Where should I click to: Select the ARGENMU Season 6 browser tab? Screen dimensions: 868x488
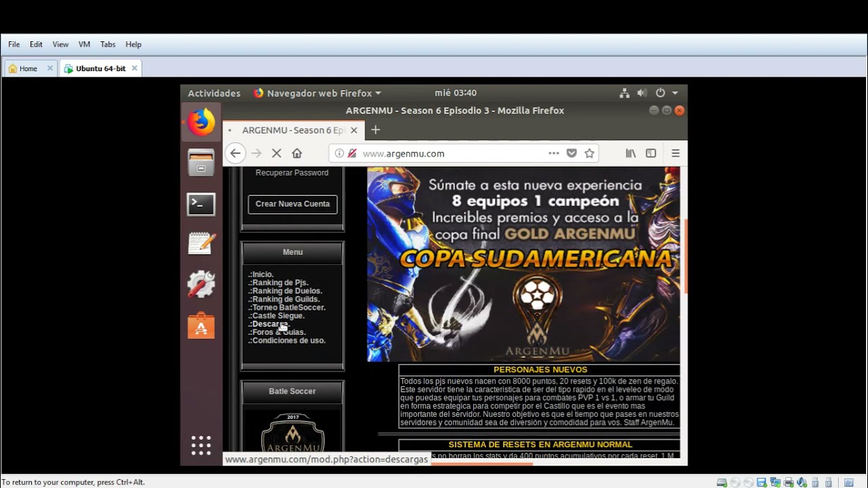[294, 130]
